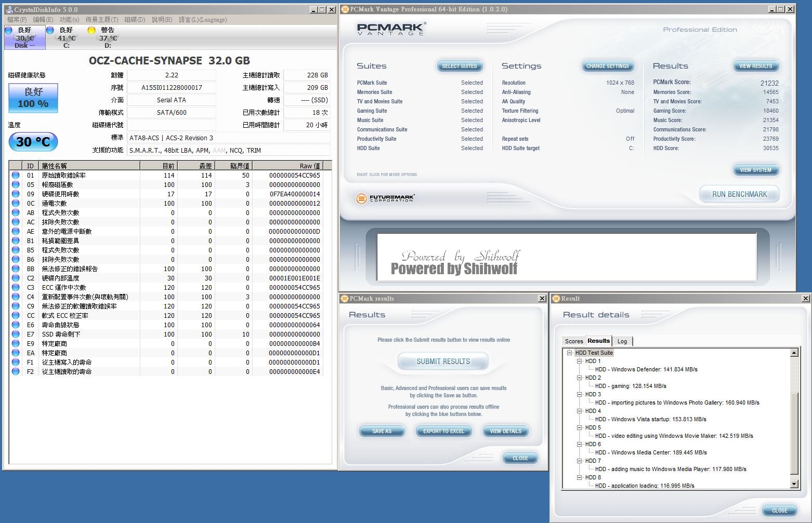Viewport: 812px width, 523px height.
Task: Click the SUBMIT RESULTS button
Action: click(x=443, y=361)
